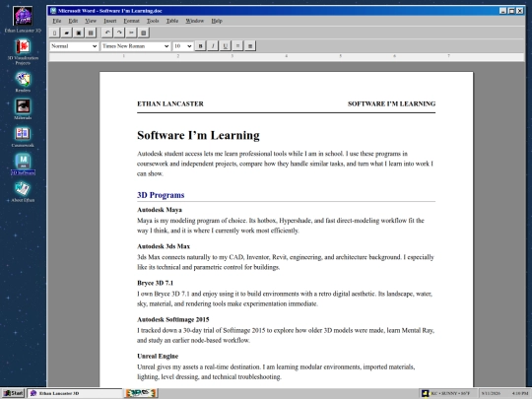Click the Materials eye desktop icon
The width and height of the screenshot is (532, 399).
(23, 106)
